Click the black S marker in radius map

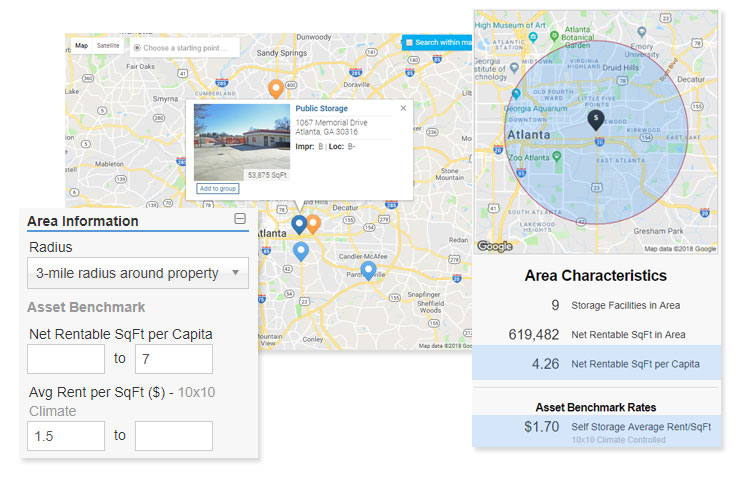point(595,120)
